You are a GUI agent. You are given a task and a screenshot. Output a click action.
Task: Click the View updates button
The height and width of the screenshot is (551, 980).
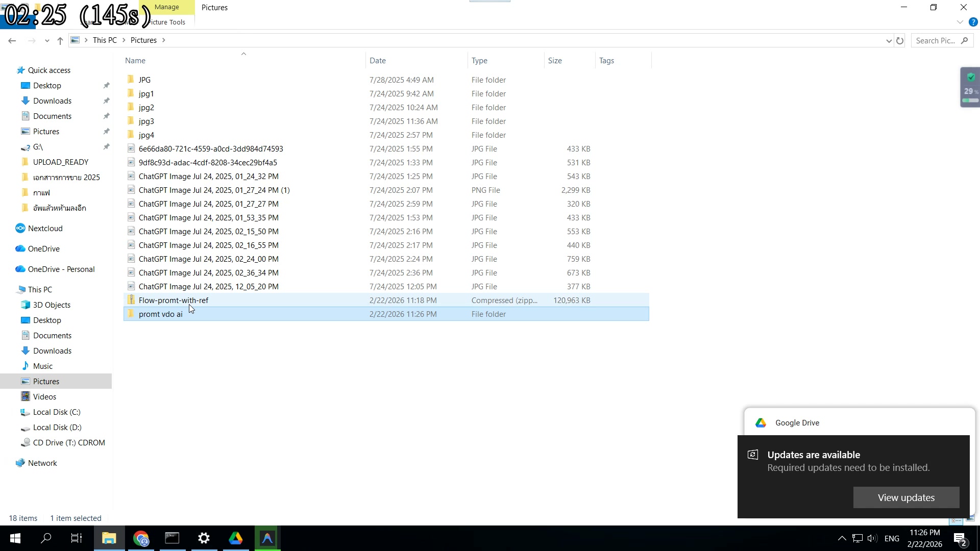pyautogui.click(x=906, y=497)
